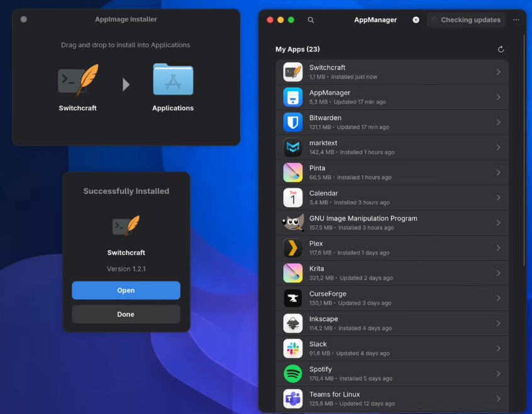Click the search icon in AppManager
532x414 pixels.
point(311,20)
